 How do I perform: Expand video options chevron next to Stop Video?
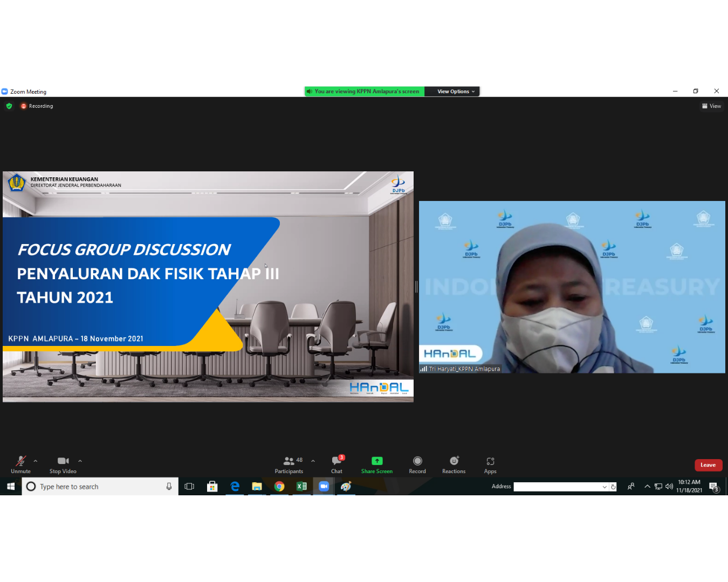pyautogui.click(x=80, y=461)
